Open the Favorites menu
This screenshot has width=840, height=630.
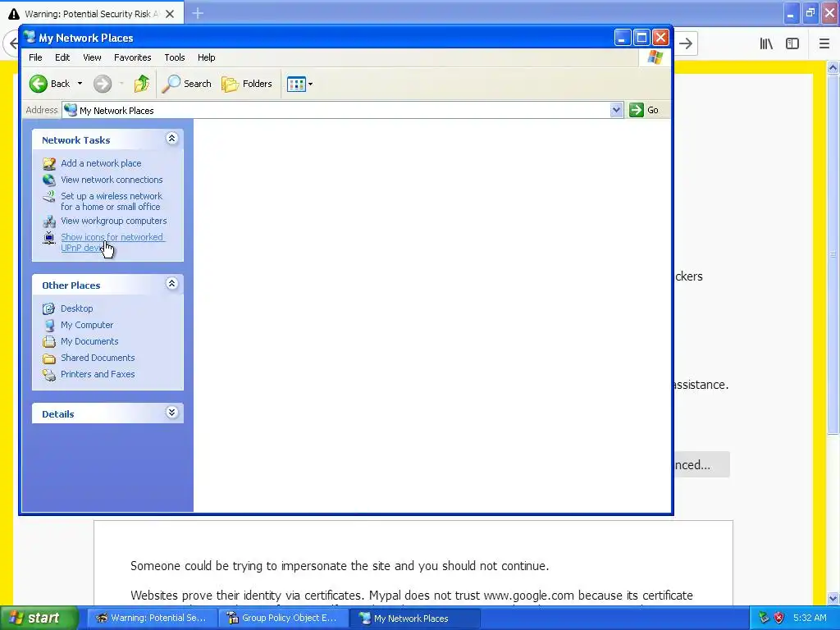132,57
